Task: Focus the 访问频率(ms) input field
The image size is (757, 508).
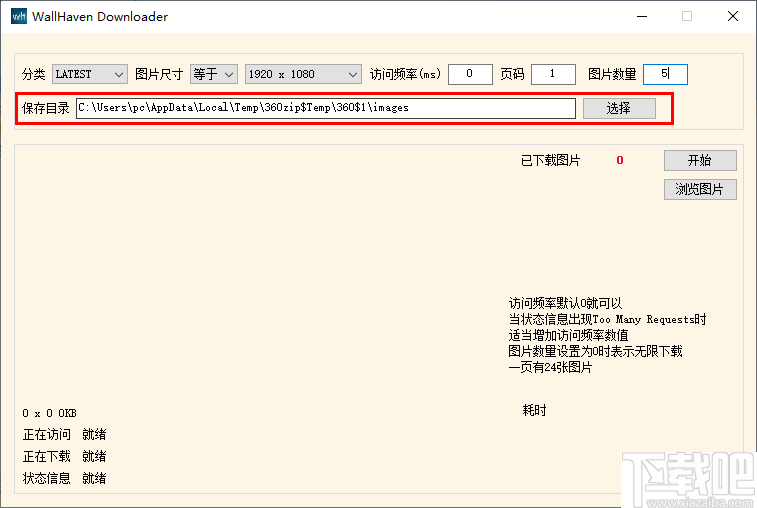Action: tap(470, 74)
